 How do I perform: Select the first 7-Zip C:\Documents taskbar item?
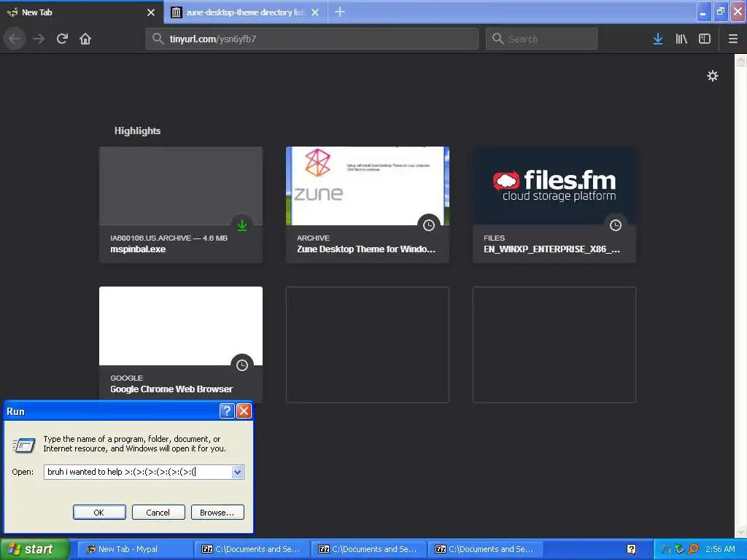tap(252, 549)
